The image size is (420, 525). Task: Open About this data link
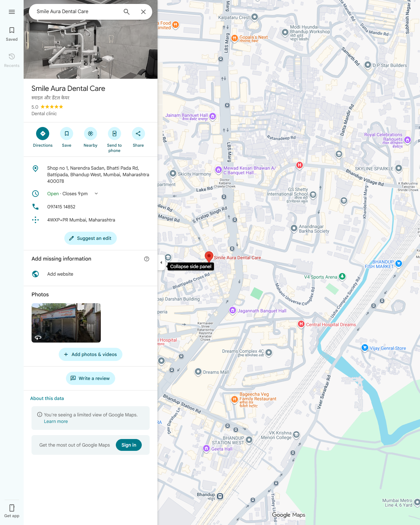click(x=47, y=398)
